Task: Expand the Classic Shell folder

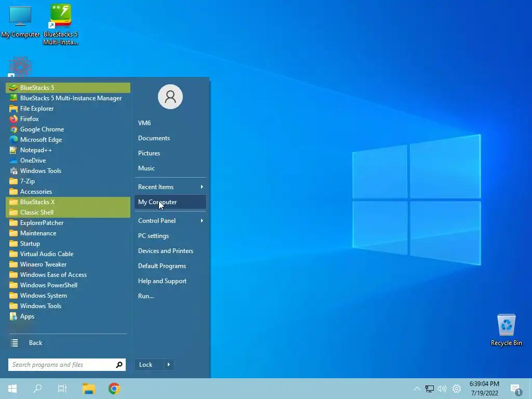Action: 68,212
